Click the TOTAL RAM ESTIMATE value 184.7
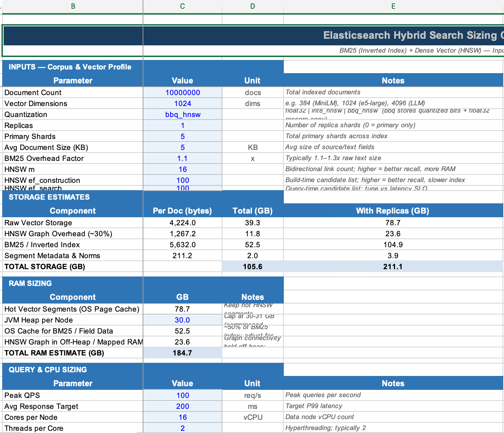 click(x=183, y=353)
